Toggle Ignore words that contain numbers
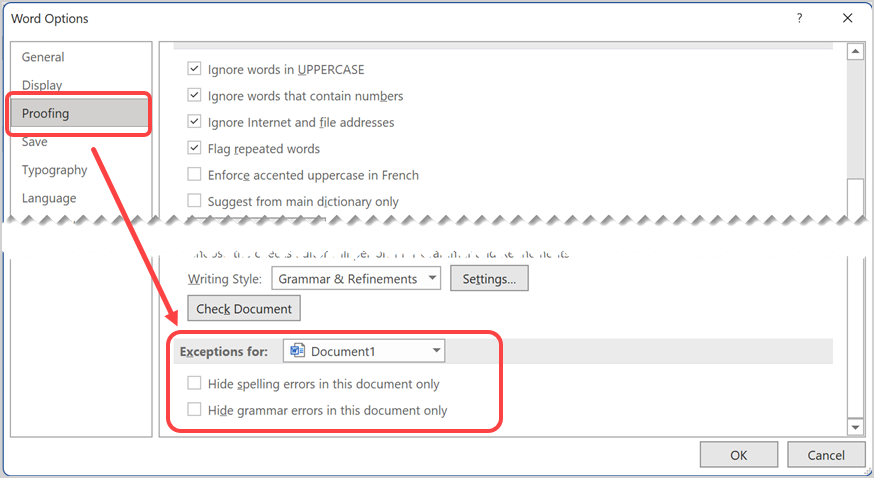 pos(195,96)
